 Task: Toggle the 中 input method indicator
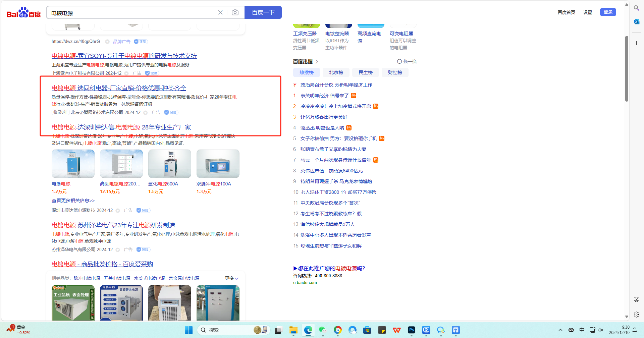coord(582,330)
